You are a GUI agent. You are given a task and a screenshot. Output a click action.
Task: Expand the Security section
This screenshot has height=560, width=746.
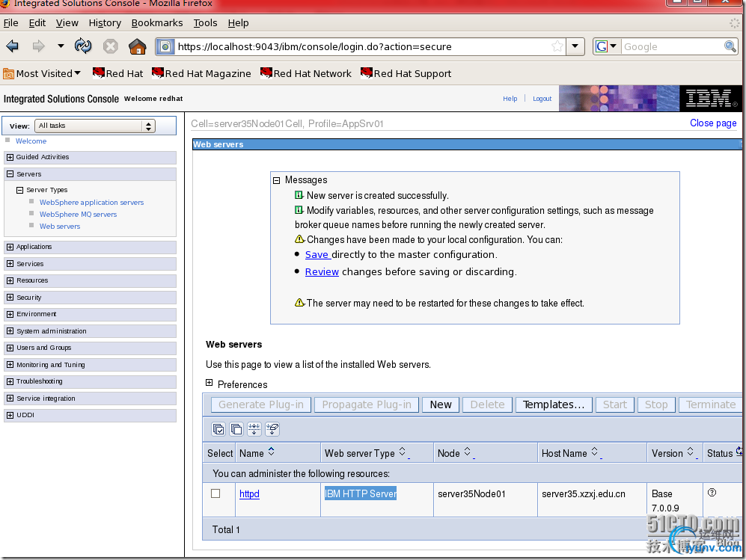(10, 298)
